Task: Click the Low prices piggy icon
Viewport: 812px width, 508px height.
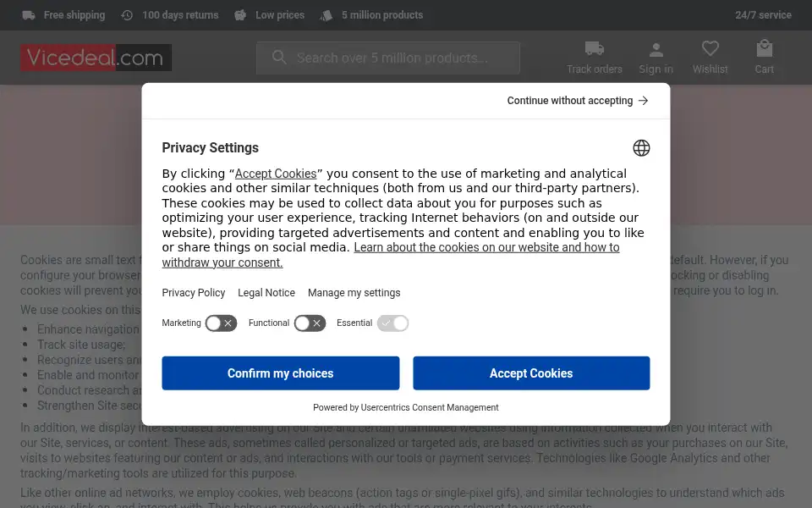Action: click(x=240, y=15)
